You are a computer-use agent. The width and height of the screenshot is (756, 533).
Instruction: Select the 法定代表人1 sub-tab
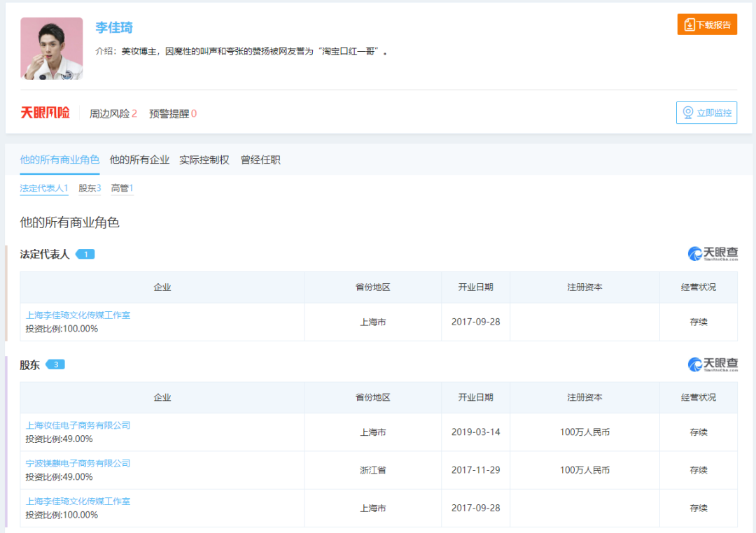point(44,188)
